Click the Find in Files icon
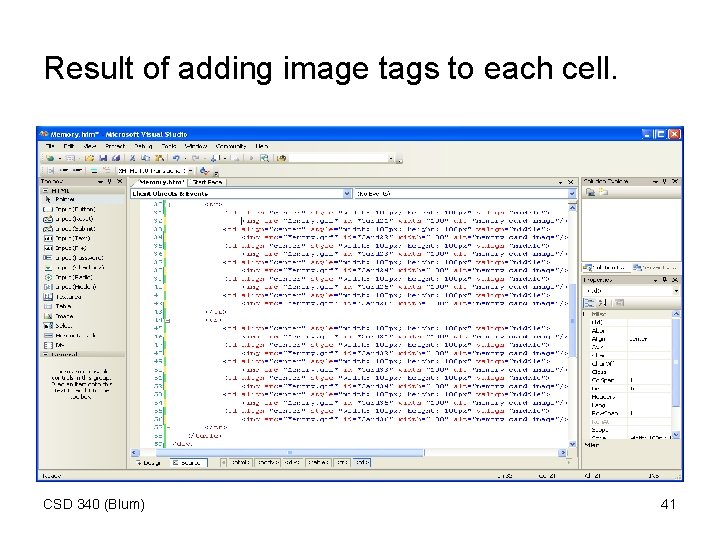This screenshot has height=540, width=720. tap(264, 158)
